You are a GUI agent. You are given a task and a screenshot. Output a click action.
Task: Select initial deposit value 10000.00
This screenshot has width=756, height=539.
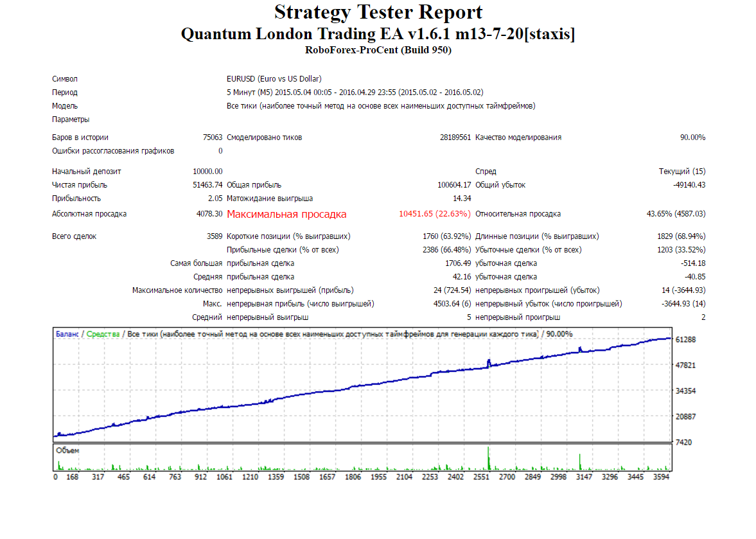[x=208, y=172]
